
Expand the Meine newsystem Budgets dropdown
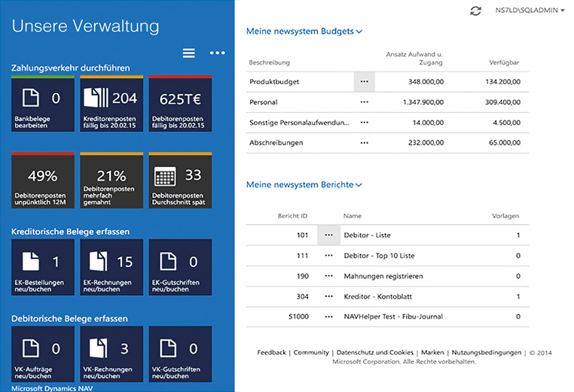pos(304,32)
